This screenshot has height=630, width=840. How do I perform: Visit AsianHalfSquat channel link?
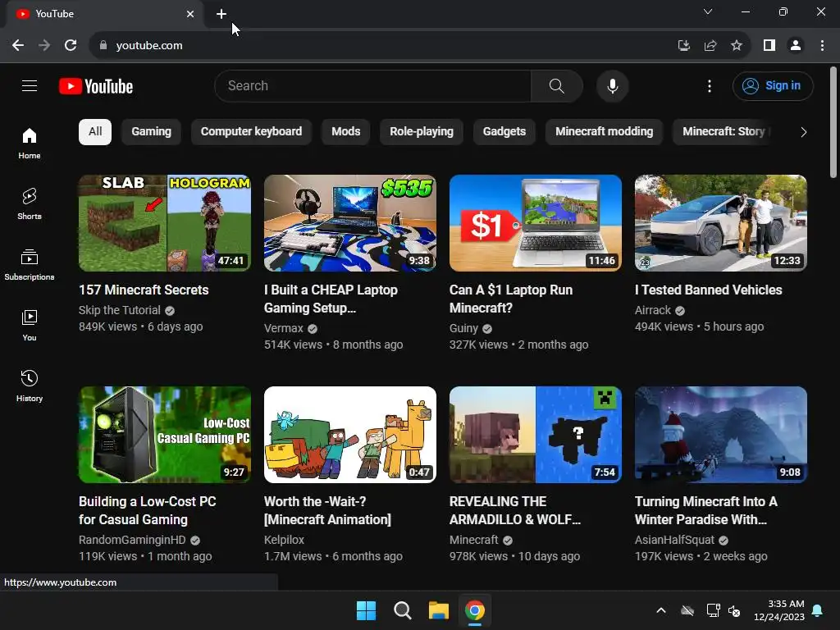coord(674,540)
